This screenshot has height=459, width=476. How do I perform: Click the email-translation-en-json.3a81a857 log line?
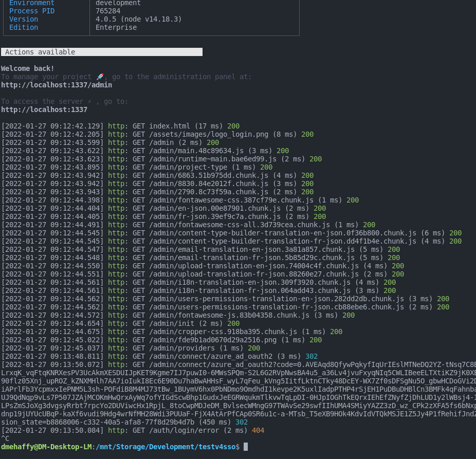[200, 249]
